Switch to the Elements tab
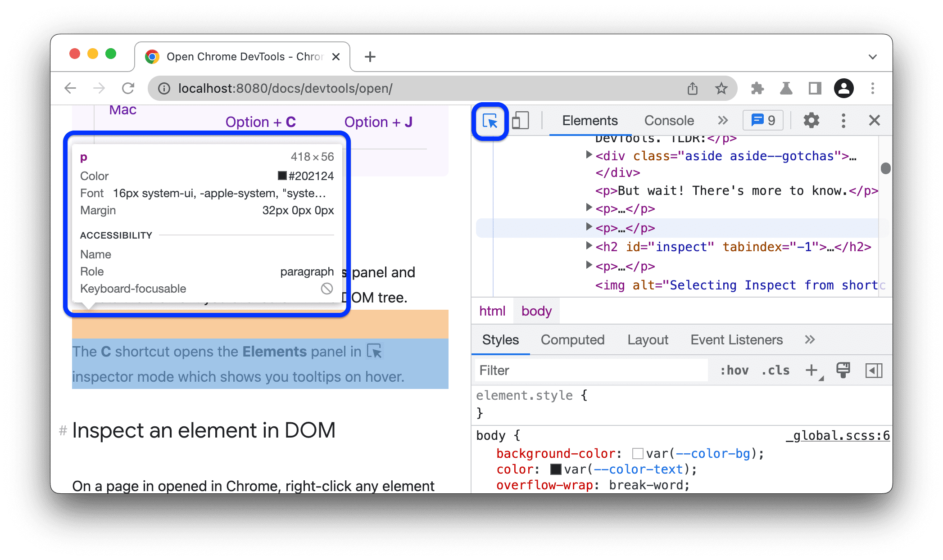 coord(590,120)
